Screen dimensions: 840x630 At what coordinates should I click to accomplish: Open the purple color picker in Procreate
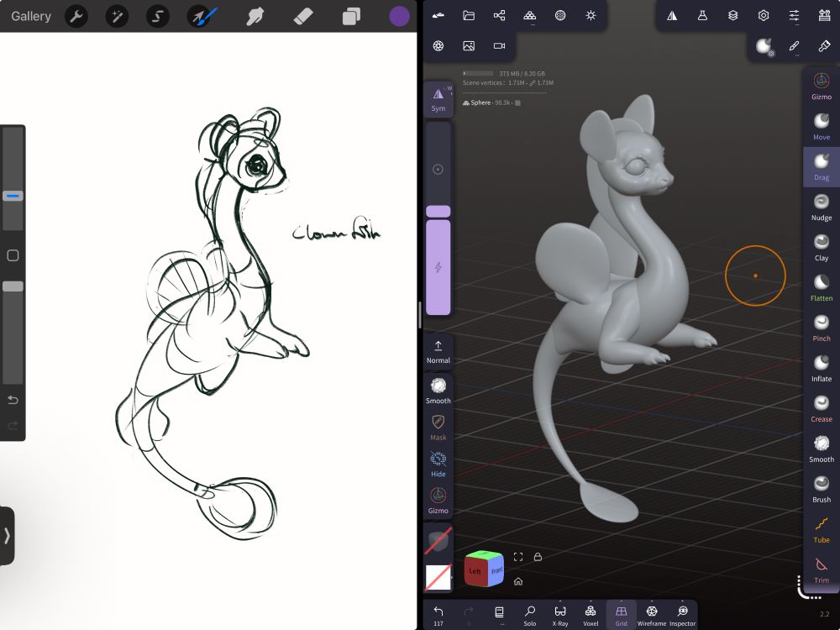[399, 17]
